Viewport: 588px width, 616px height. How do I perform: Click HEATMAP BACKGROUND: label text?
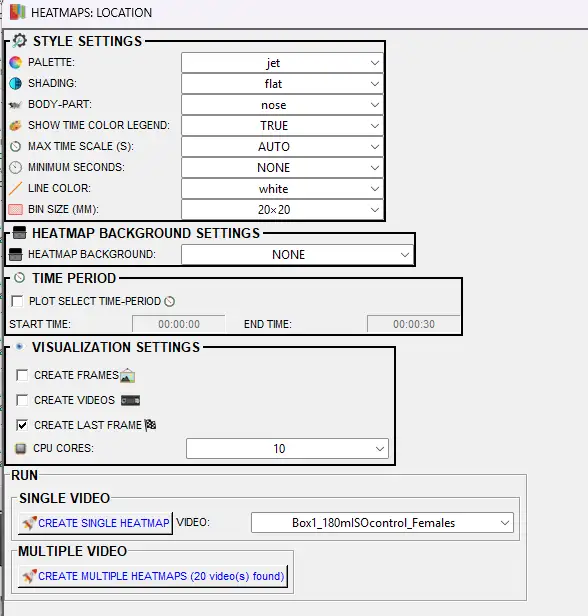click(92, 254)
